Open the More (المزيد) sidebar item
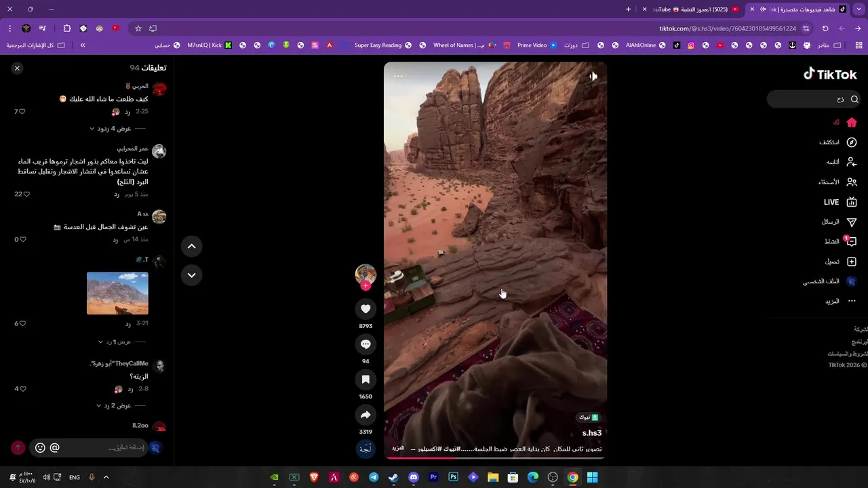868x488 pixels. [841, 301]
